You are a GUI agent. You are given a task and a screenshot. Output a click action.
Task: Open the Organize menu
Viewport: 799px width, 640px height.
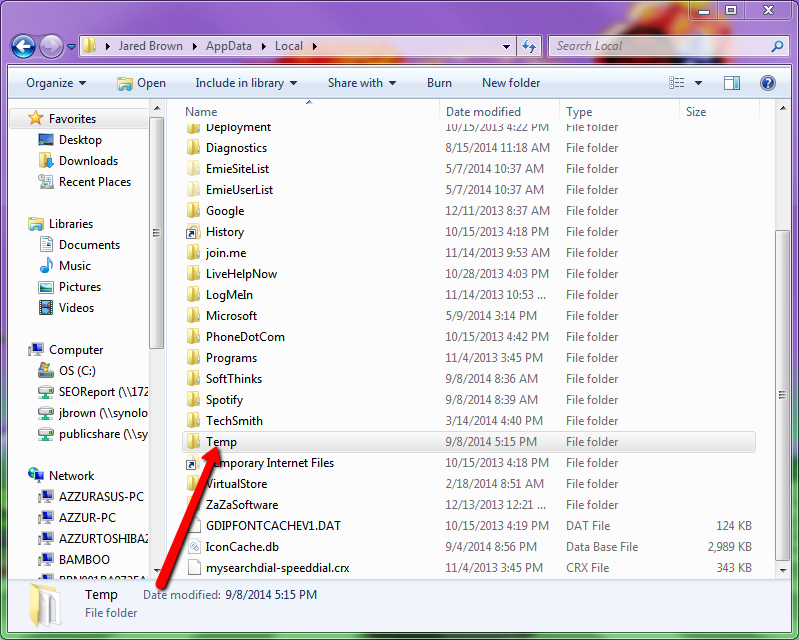pyautogui.click(x=56, y=83)
